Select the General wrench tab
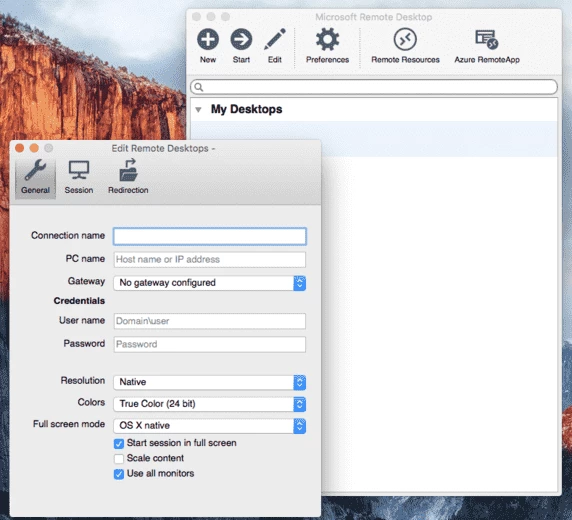Viewport: 572px width, 520px height. click(x=35, y=178)
